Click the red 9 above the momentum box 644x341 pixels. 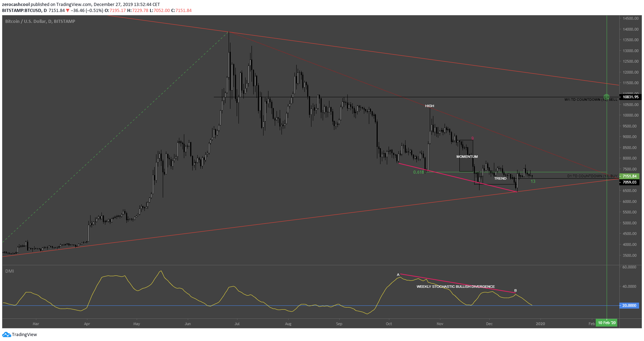[x=472, y=138]
